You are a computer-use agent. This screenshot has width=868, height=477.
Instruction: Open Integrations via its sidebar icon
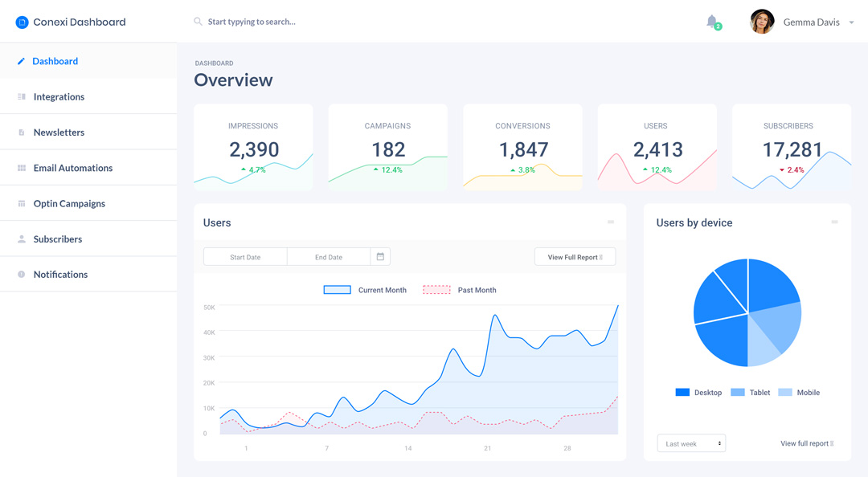coord(20,96)
